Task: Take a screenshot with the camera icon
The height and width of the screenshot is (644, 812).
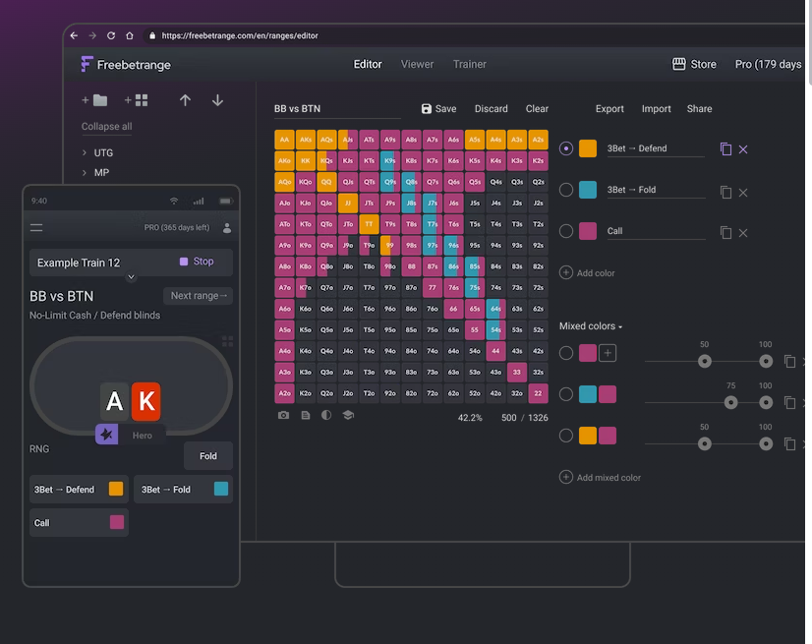Action: [283, 415]
